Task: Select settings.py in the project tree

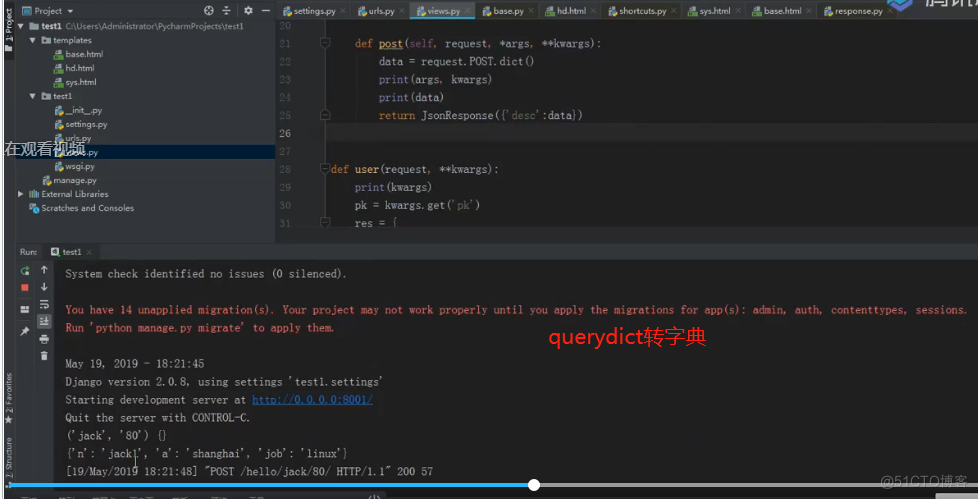Action: pyautogui.click(x=81, y=124)
